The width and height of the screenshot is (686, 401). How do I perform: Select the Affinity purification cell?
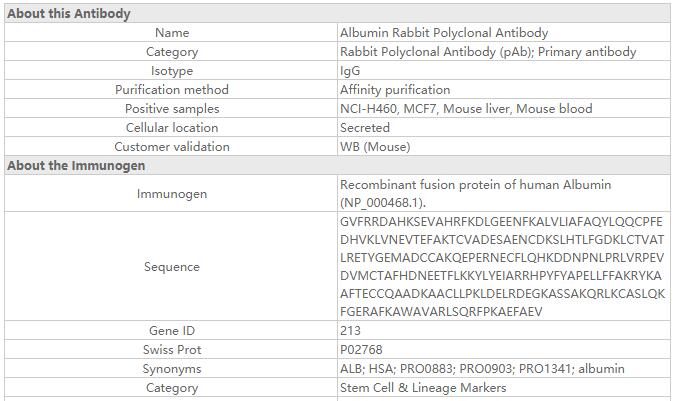[395, 90]
